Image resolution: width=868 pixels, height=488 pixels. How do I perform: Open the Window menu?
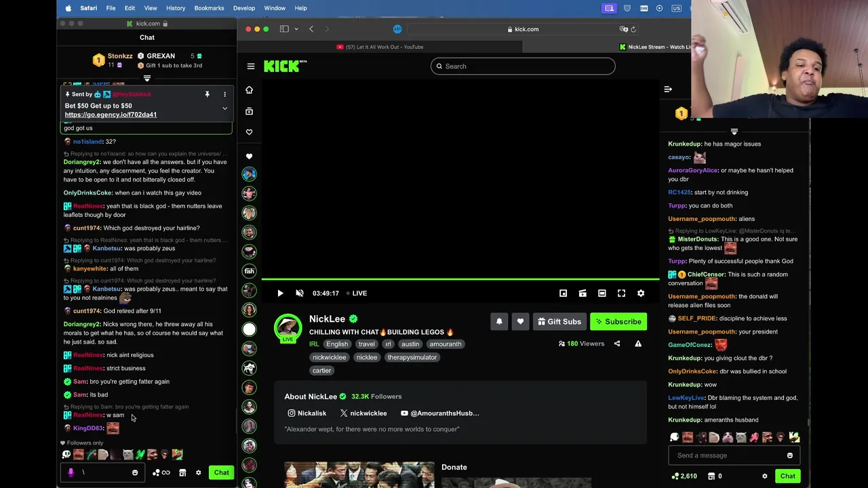pos(275,8)
